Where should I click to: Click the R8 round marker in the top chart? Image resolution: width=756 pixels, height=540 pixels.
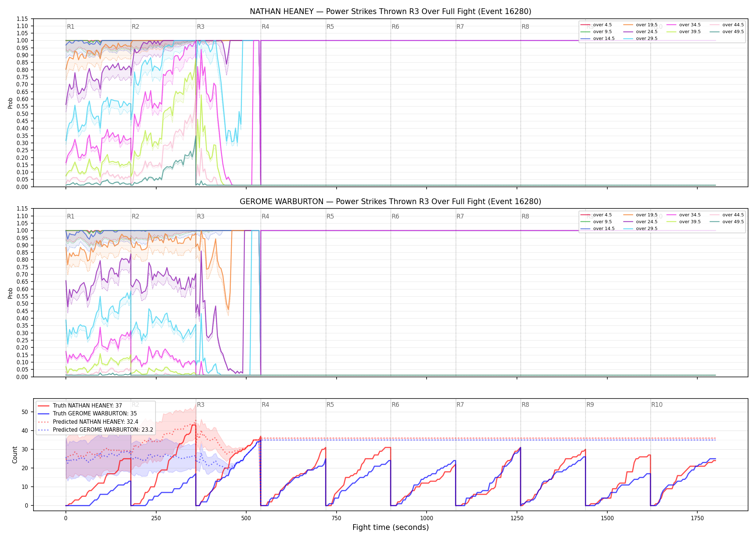tap(525, 27)
